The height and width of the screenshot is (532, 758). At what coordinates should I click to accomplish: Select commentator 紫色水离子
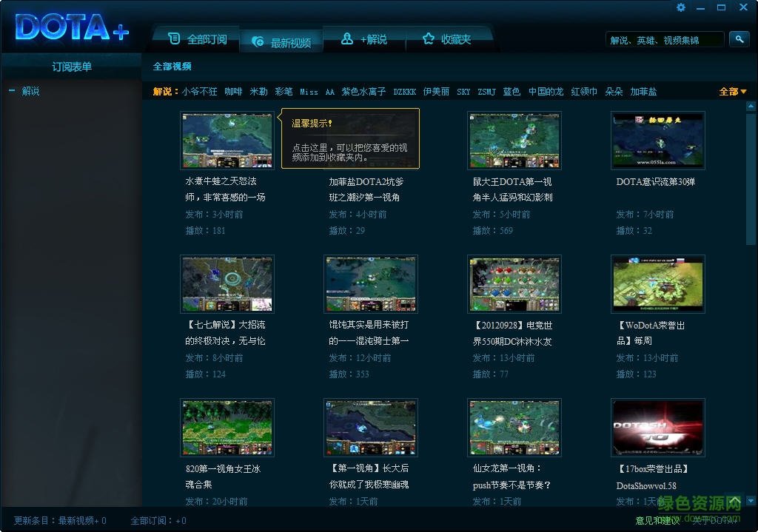(x=362, y=91)
